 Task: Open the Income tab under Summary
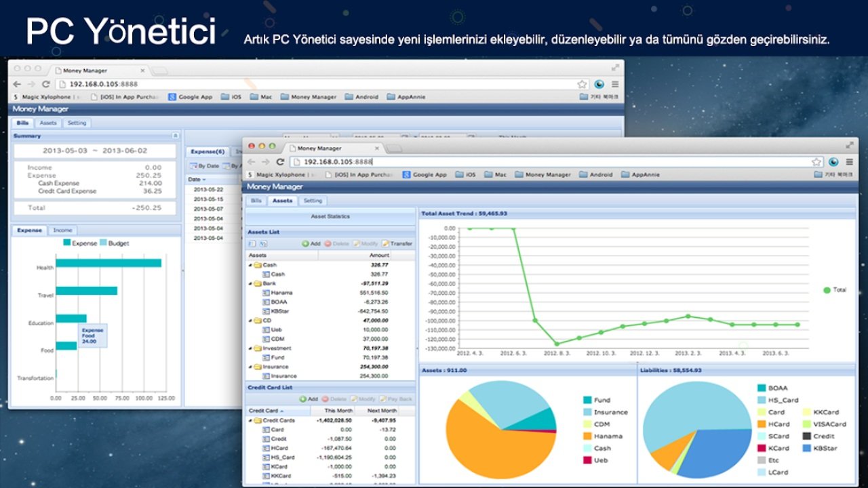63,230
